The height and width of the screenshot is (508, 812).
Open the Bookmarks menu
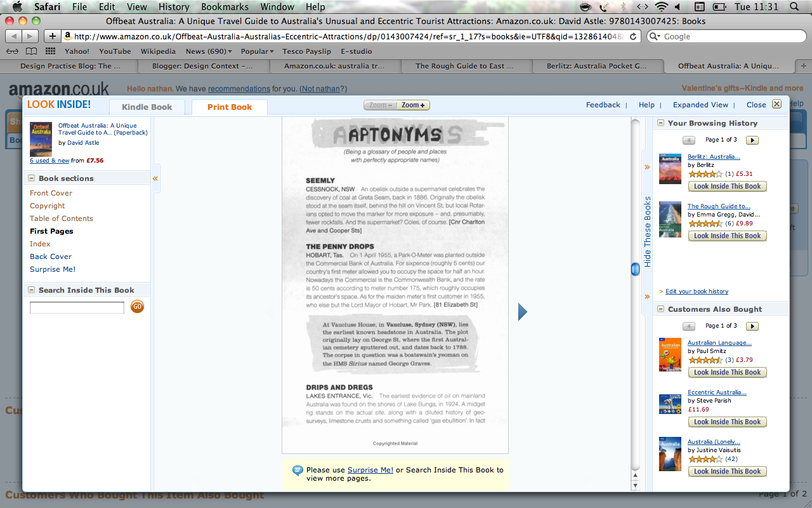[224, 7]
